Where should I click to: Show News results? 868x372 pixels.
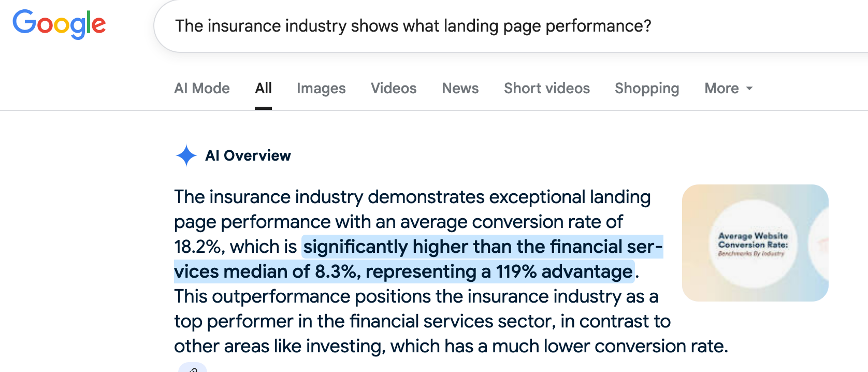(x=460, y=88)
